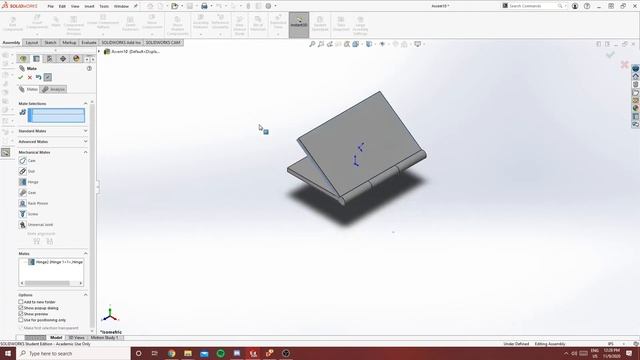Screen dimensions: 640x360
Task: Open the Print dropdown arrow
Action: click(x=211, y=6)
